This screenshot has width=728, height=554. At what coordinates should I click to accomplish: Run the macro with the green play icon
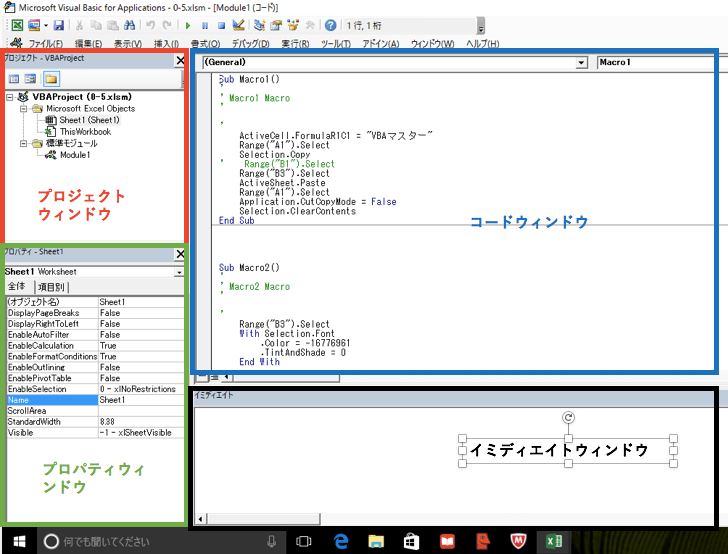(188, 26)
